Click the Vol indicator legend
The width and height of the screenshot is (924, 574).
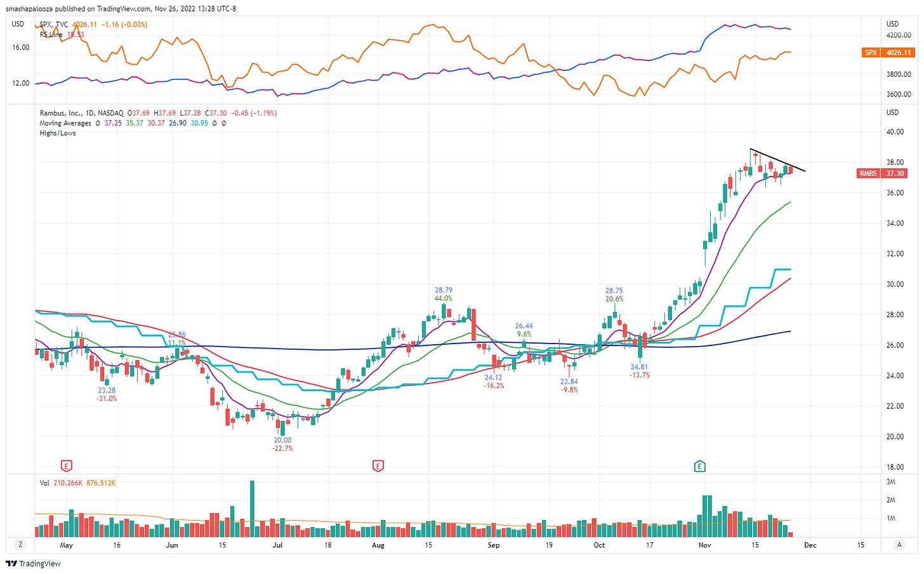(x=44, y=483)
